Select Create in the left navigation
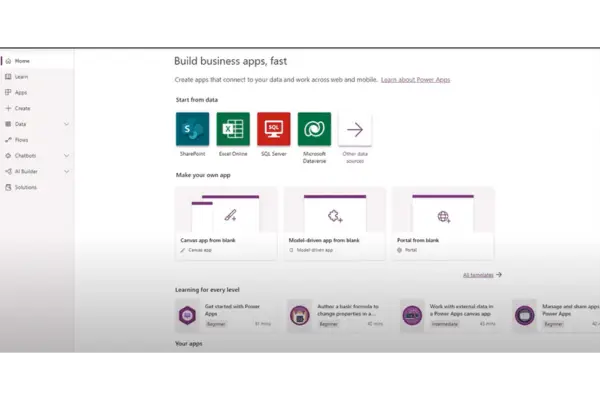Viewport: 600px width, 400px height. point(37,108)
